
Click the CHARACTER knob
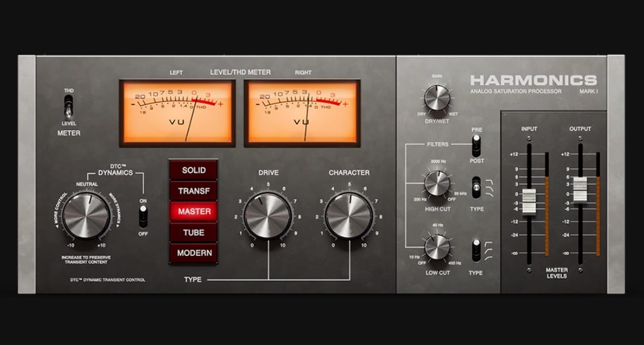350,216
